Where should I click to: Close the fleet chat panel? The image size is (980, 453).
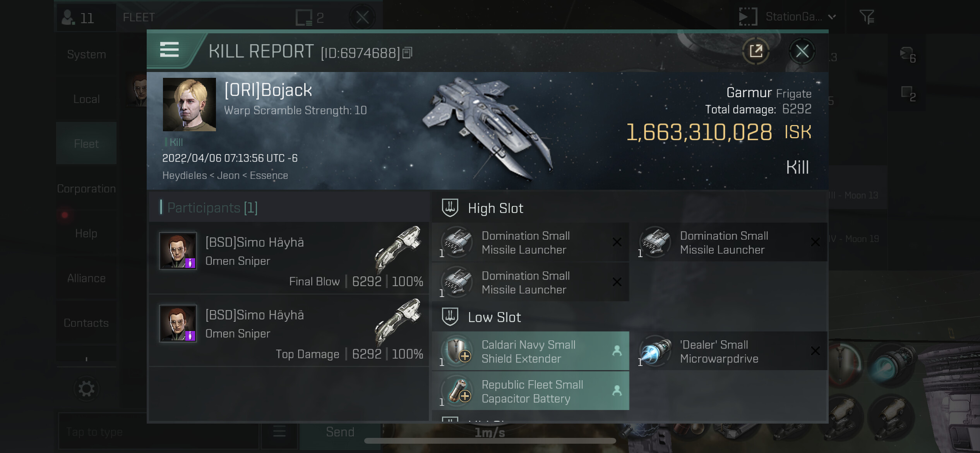[x=362, y=17]
